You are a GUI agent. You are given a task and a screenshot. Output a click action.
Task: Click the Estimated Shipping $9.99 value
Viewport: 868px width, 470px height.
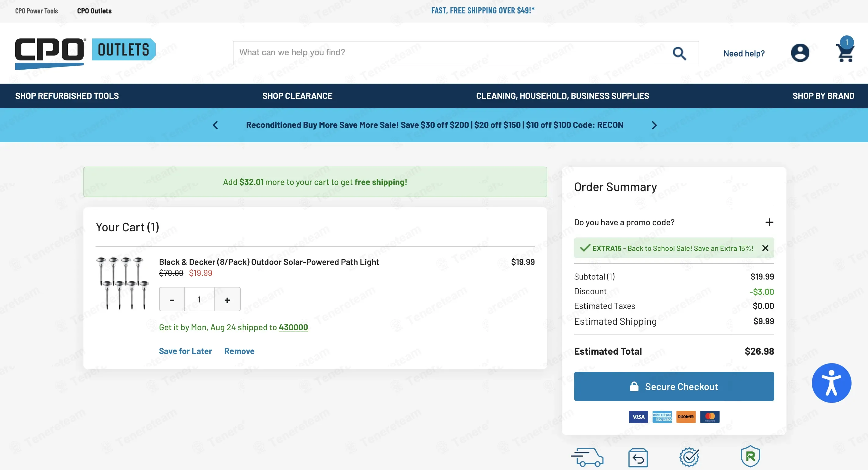764,321
